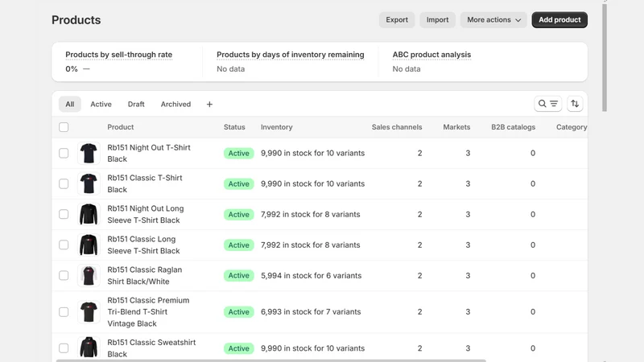Click the Export button

pos(397,19)
